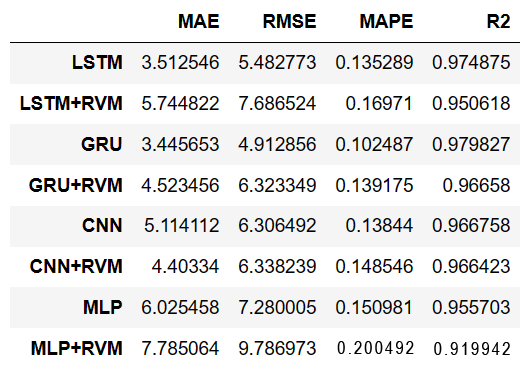Screen dimensions: 525x372
Task: Click LSTM RMSE value 5.482773
Action: click(277, 63)
